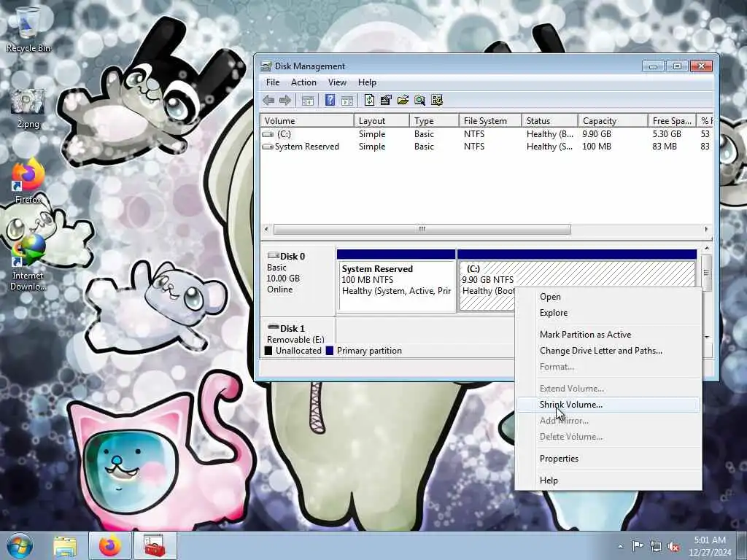Open Internet Download Manager desktop shortcut
747x560 pixels.
coord(28,262)
